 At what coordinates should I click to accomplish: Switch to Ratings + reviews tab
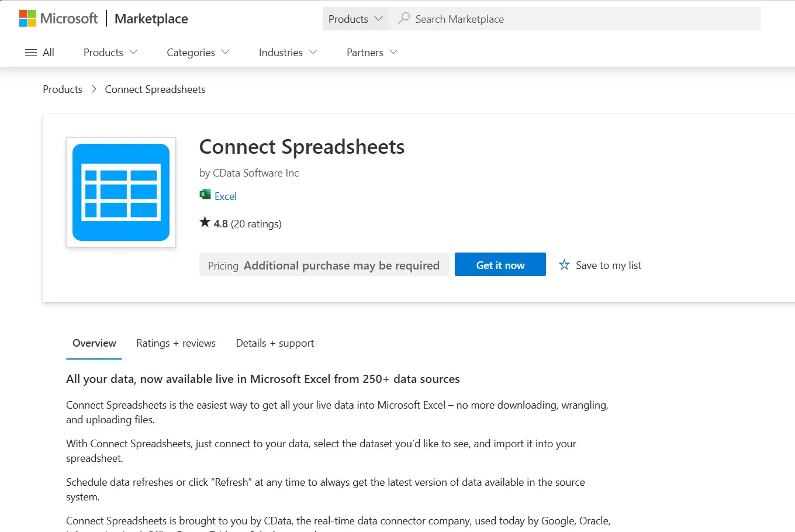pos(176,344)
